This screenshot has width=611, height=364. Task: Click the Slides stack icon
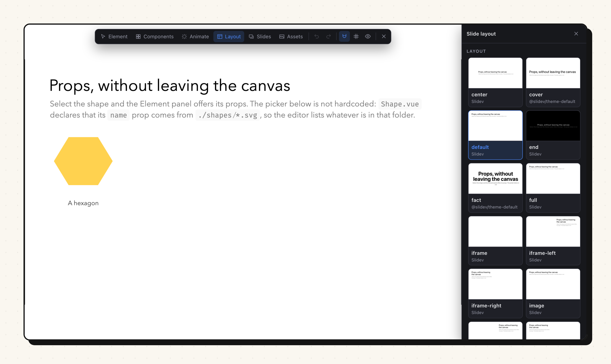[251, 37]
